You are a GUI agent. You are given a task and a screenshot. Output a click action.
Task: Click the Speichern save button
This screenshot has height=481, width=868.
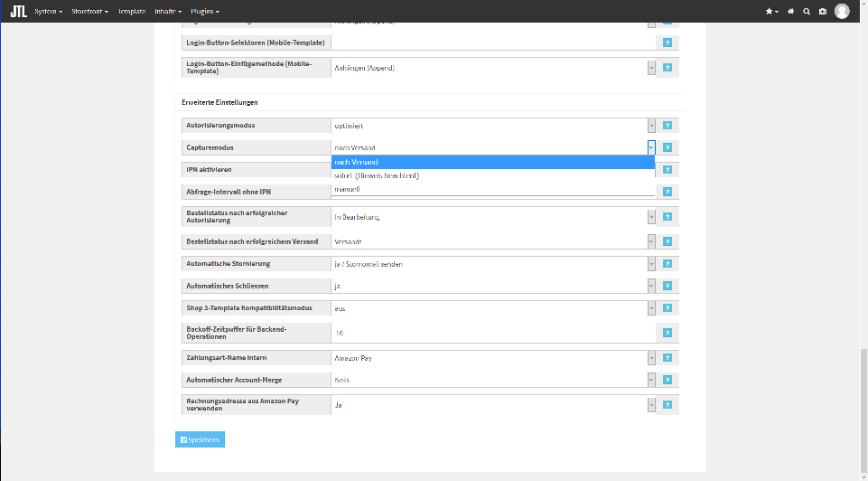[x=200, y=439]
